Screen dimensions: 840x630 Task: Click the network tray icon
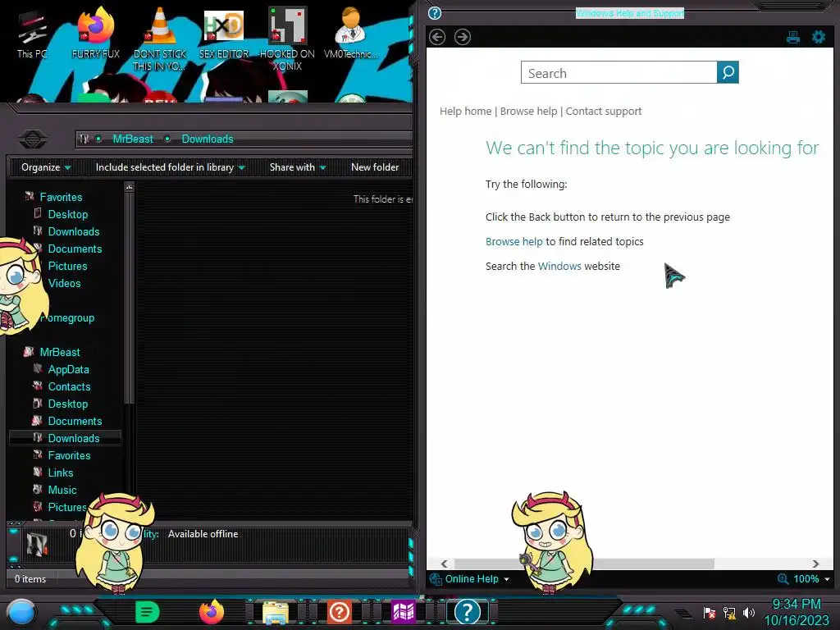click(x=729, y=612)
